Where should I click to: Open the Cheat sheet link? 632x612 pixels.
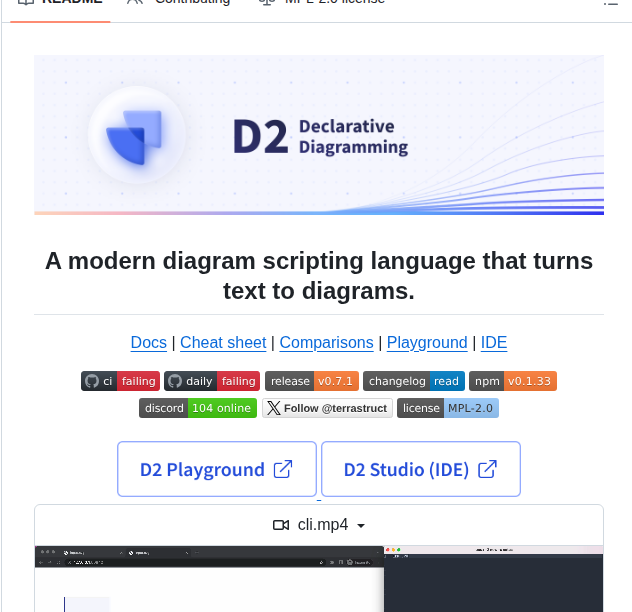coord(223,342)
